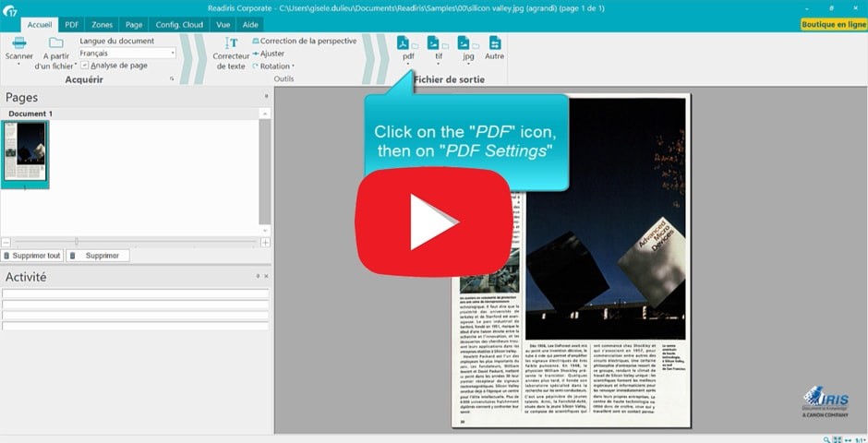Image resolution: width=868 pixels, height=443 pixels.
Task: Open the 'A partir d'un fichier' folder icon
Action: (x=56, y=42)
